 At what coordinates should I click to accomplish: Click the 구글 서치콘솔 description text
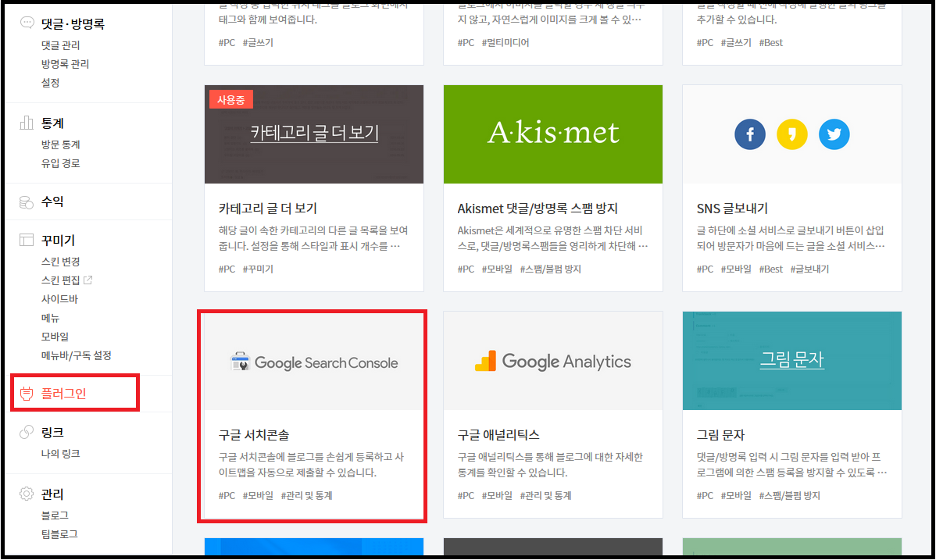(311, 465)
